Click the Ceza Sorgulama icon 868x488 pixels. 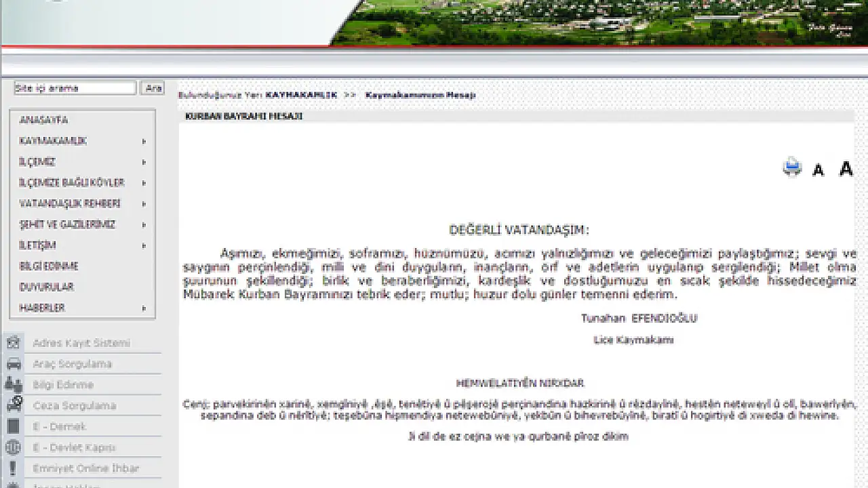tap(13, 405)
